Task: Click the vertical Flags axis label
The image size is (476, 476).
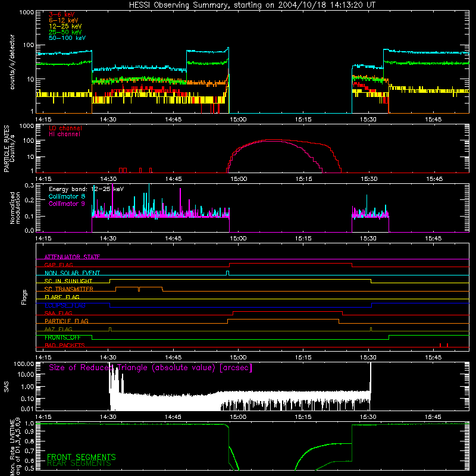Action: pos(24,297)
